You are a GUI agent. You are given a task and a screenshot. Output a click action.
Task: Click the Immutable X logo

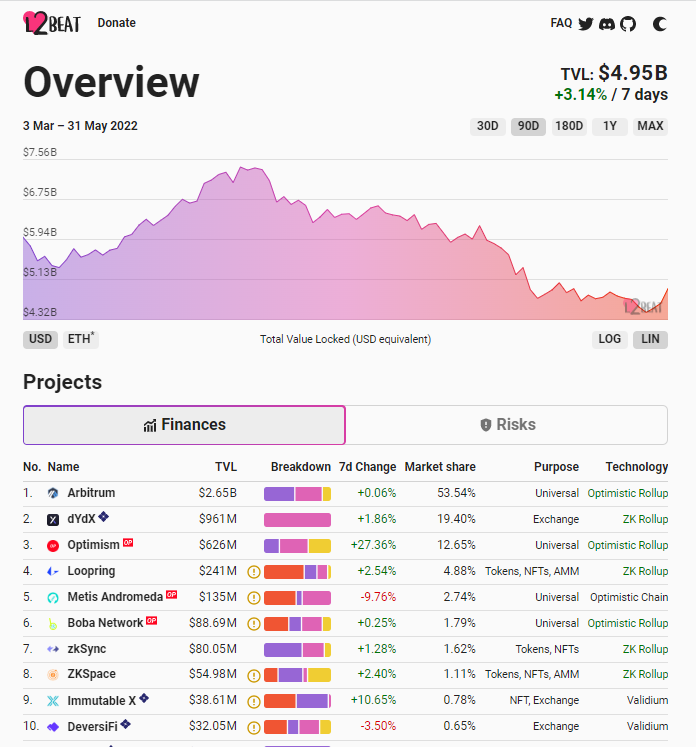pyautogui.click(x=53, y=701)
